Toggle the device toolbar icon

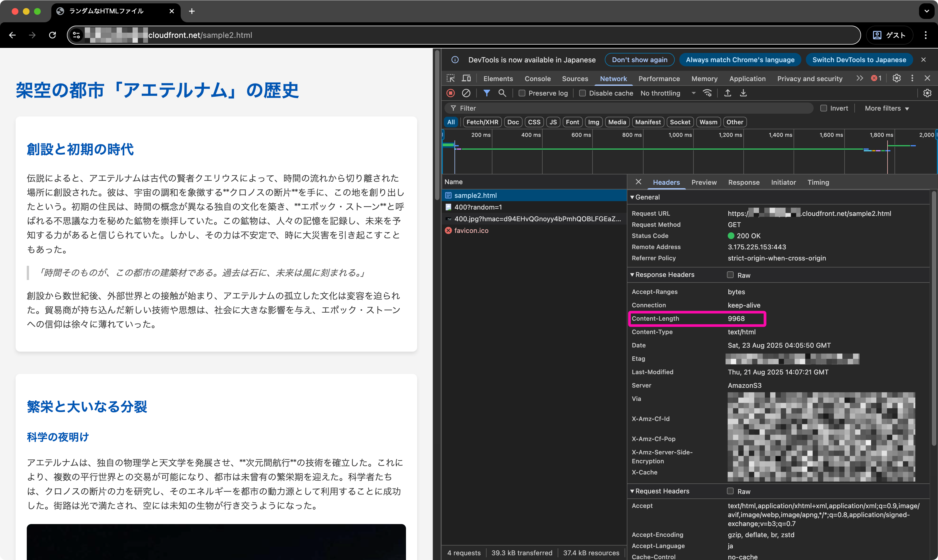click(x=466, y=78)
